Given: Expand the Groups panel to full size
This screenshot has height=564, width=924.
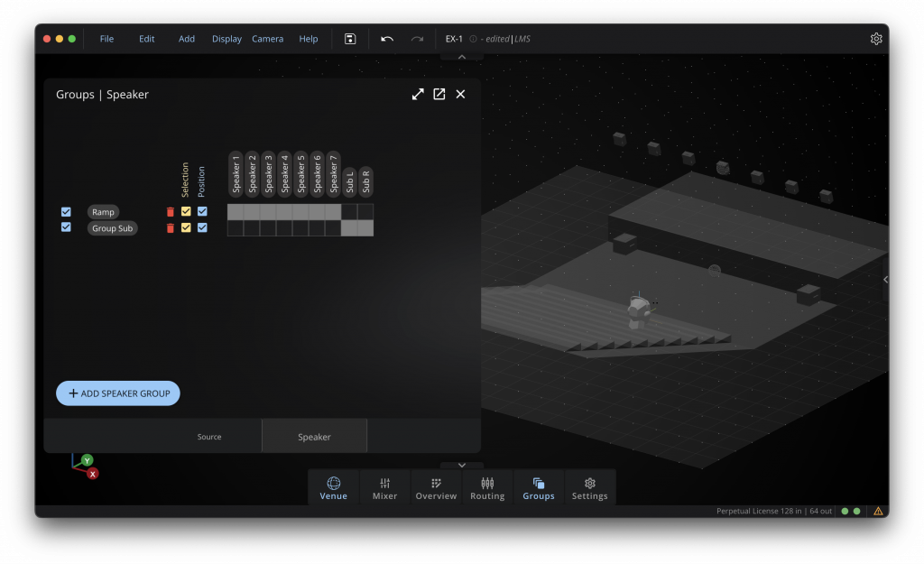Looking at the screenshot, I should click(418, 94).
